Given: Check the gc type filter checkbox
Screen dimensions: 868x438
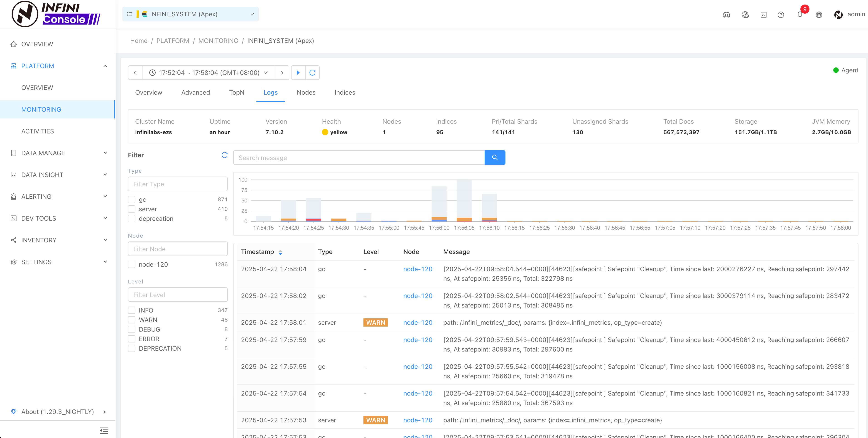Looking at the screenshot, I should 132,200.
